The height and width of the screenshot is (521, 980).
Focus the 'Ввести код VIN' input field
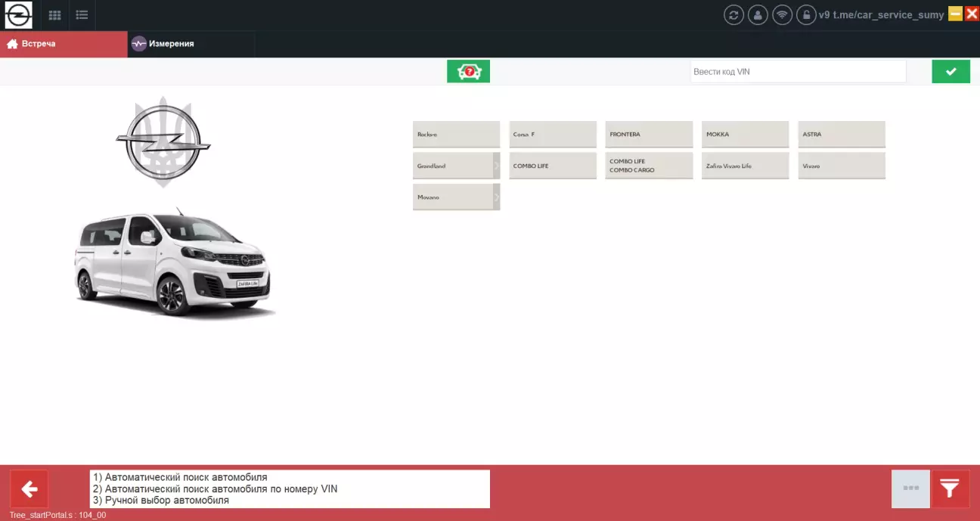tap(798, 71)
